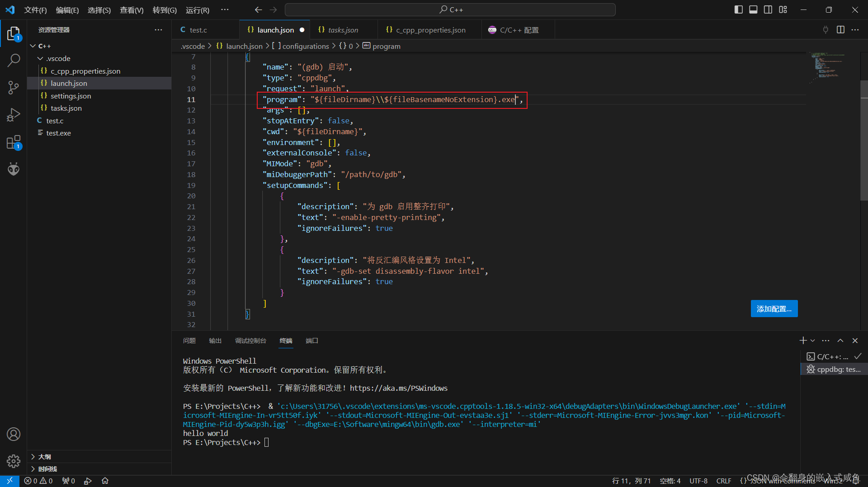The height and width of the screenshot is (487, 868).
Task: Open breadcrumb .vscode segment
Action: pos(193,46)
